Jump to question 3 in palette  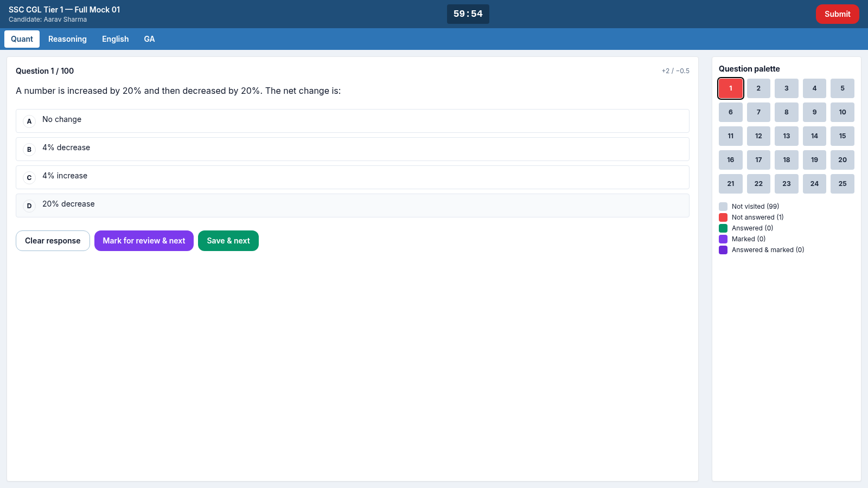[x=787, y=88]
